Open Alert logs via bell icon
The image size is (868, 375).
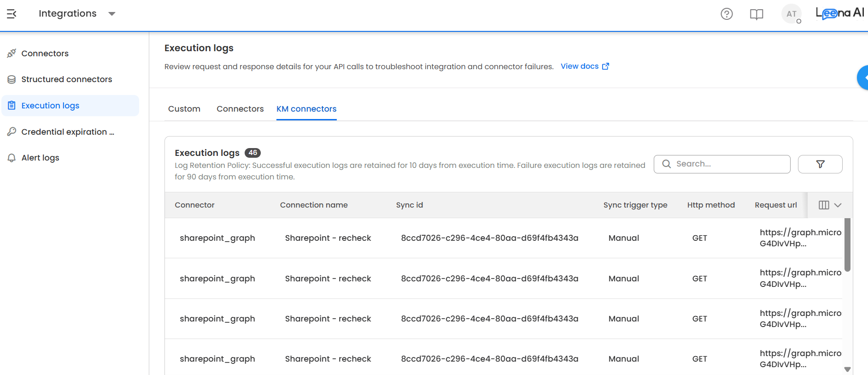coord(12,158)
